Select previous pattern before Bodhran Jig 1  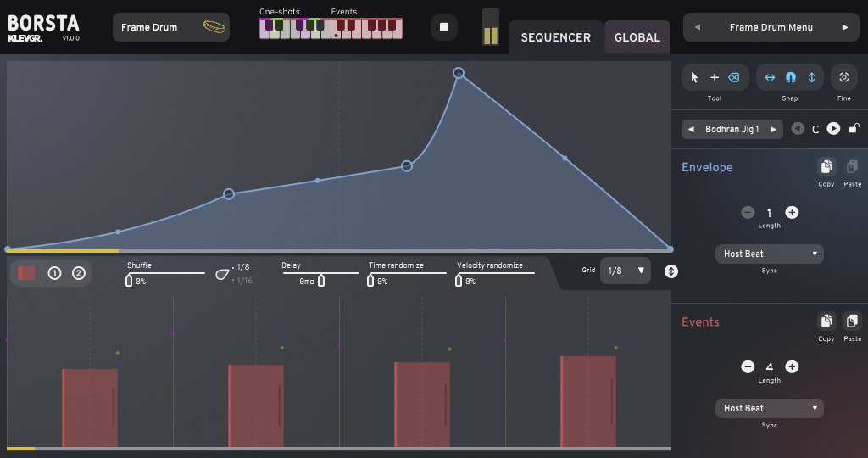691,130
